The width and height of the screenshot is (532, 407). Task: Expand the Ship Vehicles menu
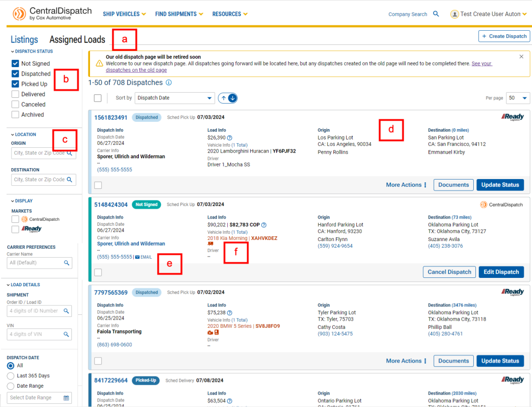point(124,14)
